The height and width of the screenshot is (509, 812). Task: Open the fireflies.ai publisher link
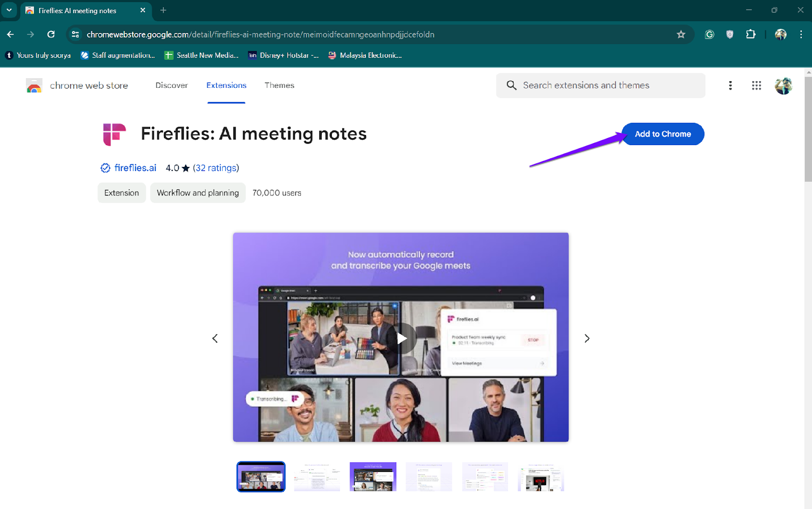136,168
